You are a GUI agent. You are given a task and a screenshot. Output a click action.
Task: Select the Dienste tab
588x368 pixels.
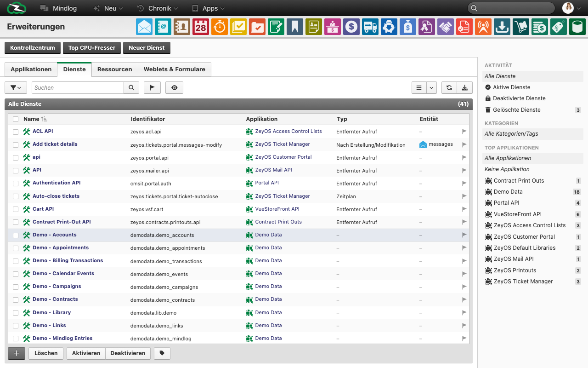click(74, 69)
